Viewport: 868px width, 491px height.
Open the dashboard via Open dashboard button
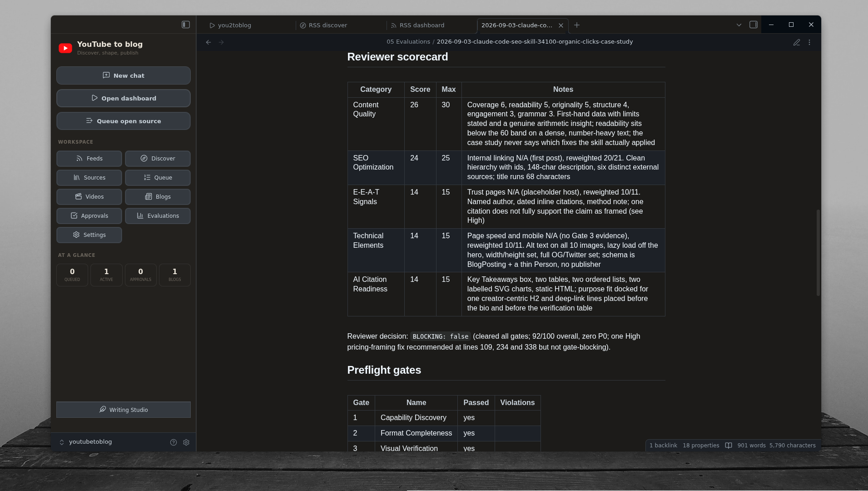click(x=124, y=98)
